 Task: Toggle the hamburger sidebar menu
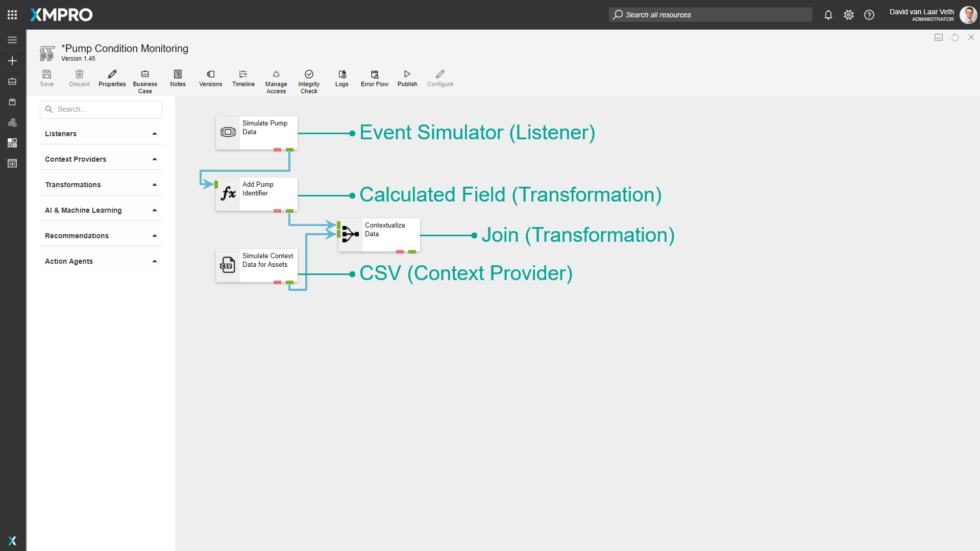[12, 40]
